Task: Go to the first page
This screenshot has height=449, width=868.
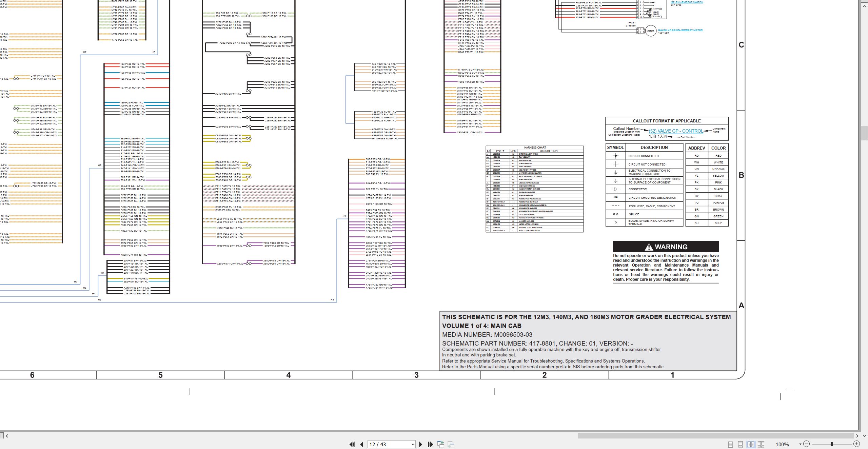Action: 352,444
